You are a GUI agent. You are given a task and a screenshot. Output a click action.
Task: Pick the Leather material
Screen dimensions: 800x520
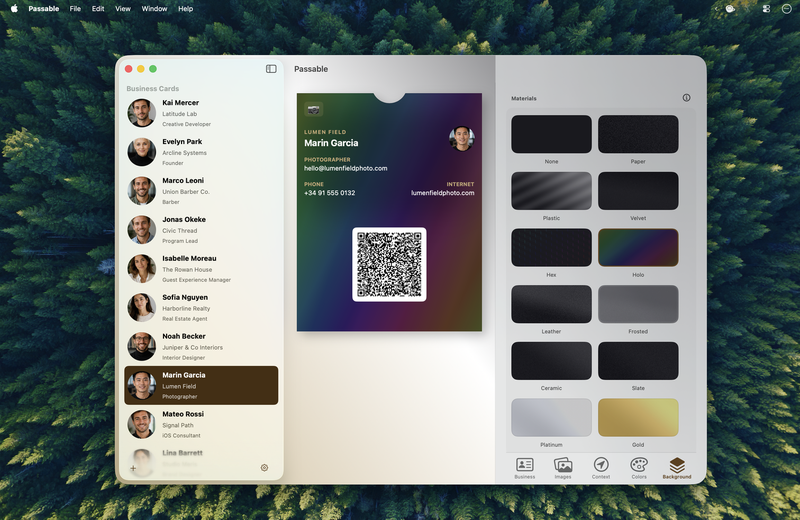(x=551, y=304)
